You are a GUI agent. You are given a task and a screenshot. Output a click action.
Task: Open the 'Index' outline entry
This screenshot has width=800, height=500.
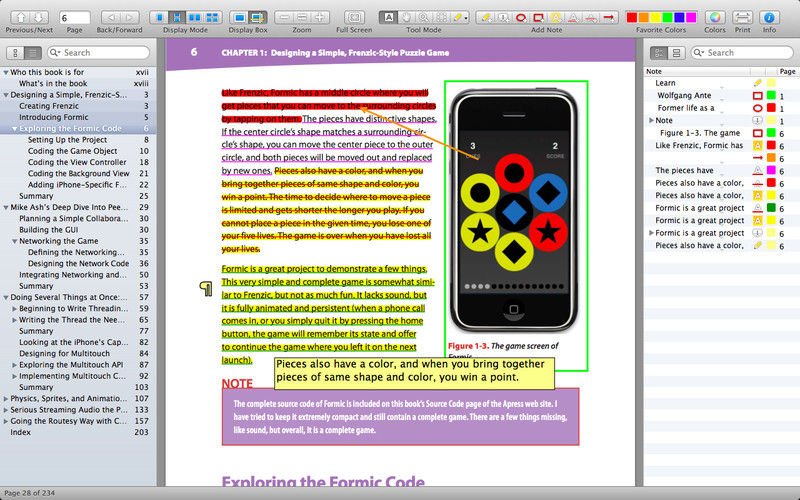pyautogui.click(x=20, y=432)
